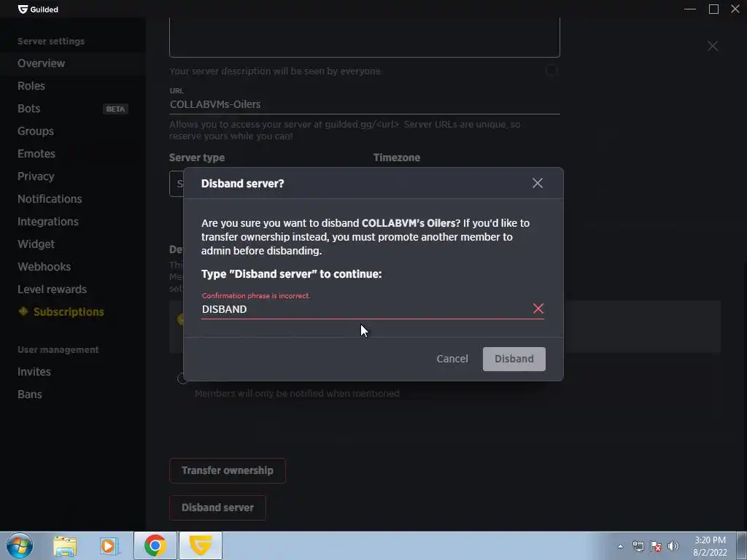Open the Privacy settings page

[36, 176]
